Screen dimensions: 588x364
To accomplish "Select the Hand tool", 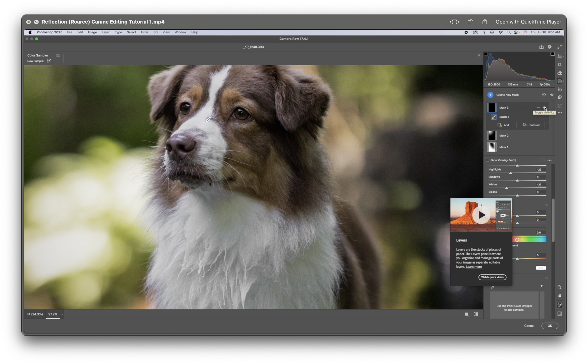I will click(559, 296).
